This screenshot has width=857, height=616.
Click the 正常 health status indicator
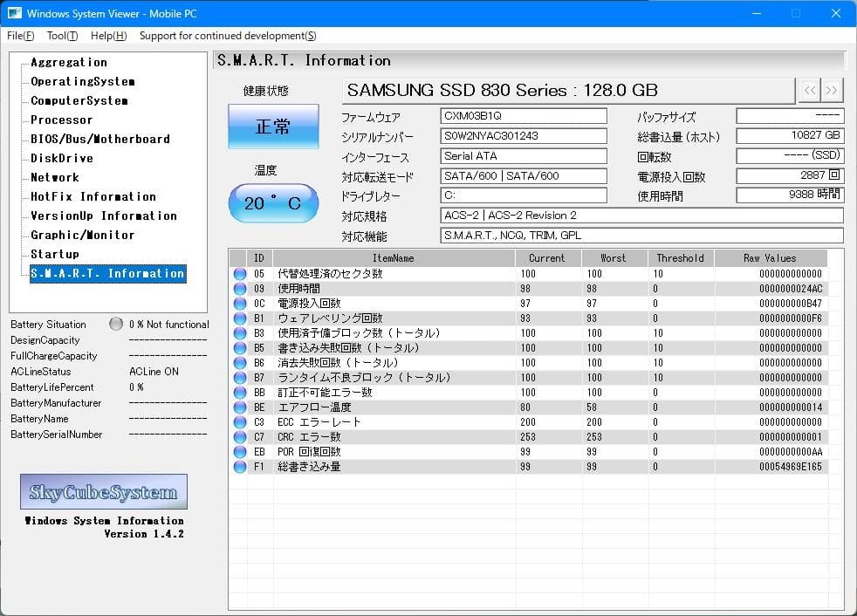coord(274,126)
